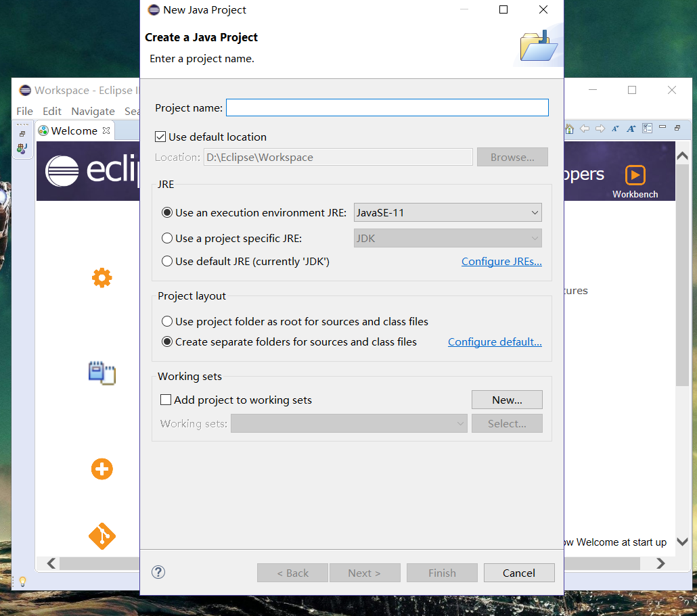Click the Home icon in Welcome toolbar

coord(569,128)
